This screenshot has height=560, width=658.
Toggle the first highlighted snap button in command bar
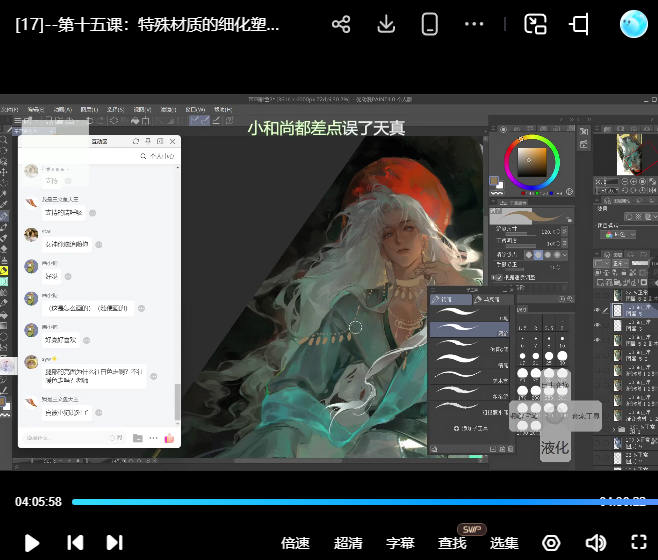point(195,121)
